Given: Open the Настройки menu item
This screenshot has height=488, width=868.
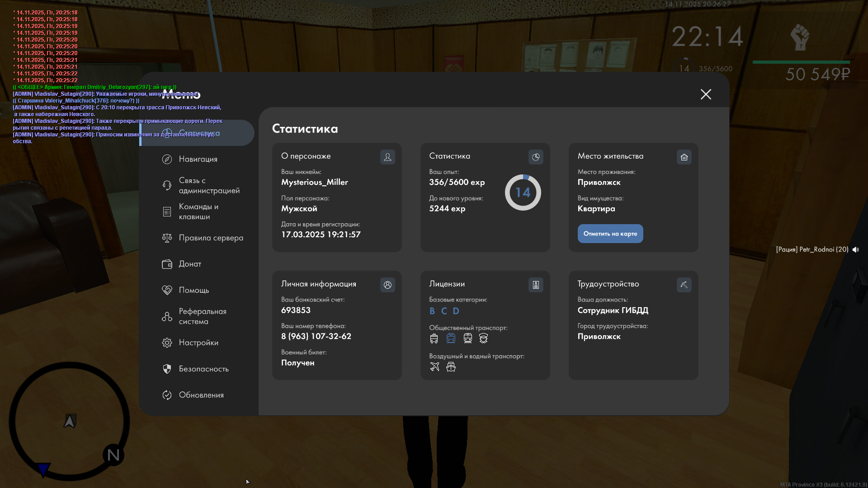Looking at the screenshot, I should 198,343.
